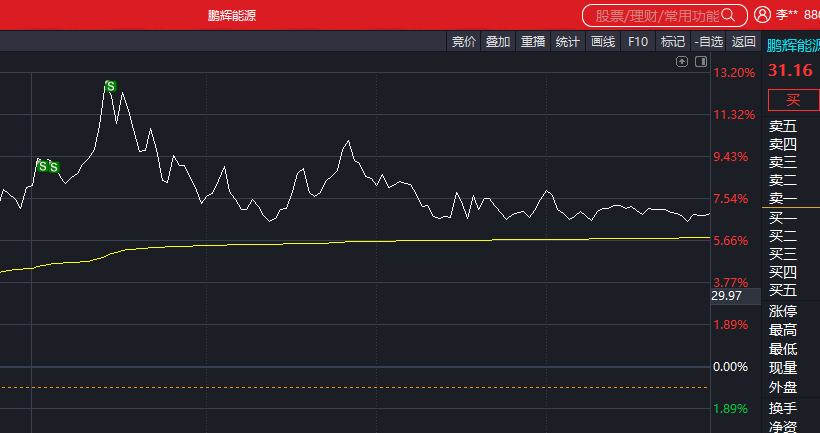Select the 卖一 order row
Viewport: 820px width, 433px height.
coord(783,198)
